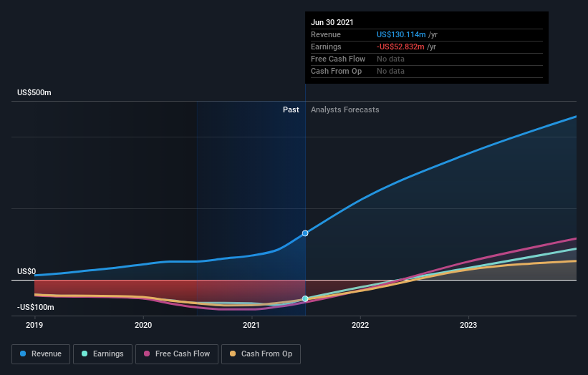Click the -US$52.832m earnings value in tooltip

(400, 47)
